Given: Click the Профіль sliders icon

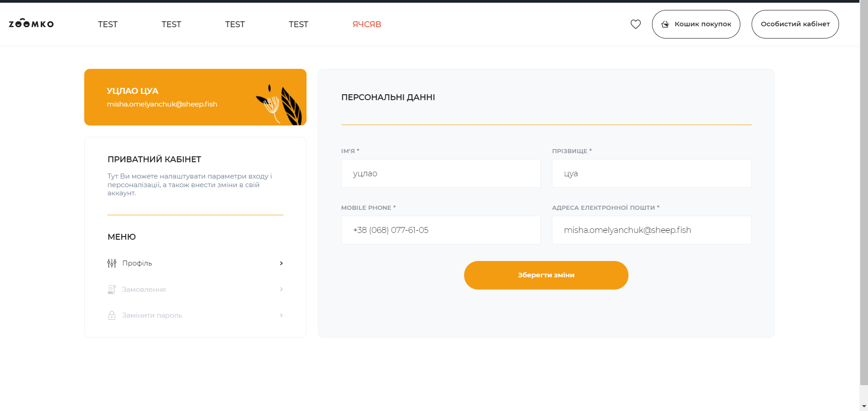Looking at the screenshot, I should (x=112, y=263).
